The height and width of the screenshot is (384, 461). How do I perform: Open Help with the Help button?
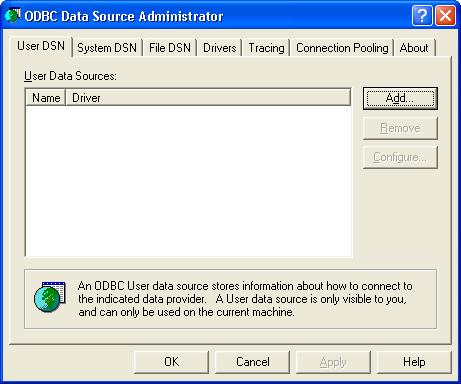click(414, 362)
